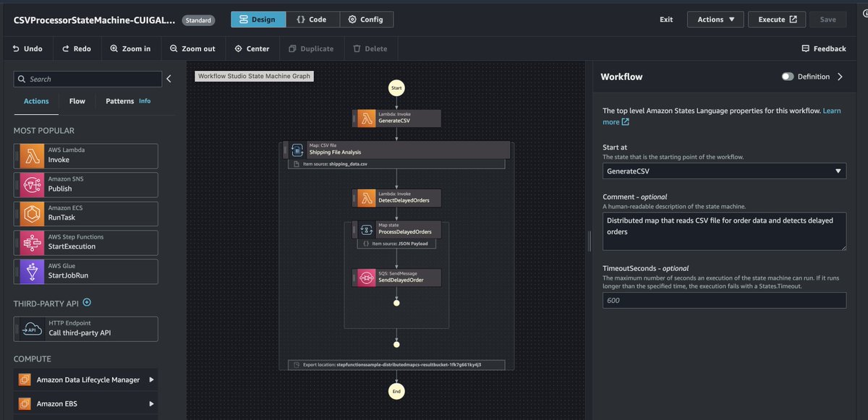Viewport: 868px width, 420px height.
Task: Open the Patterns Info link
Action: 145,101
